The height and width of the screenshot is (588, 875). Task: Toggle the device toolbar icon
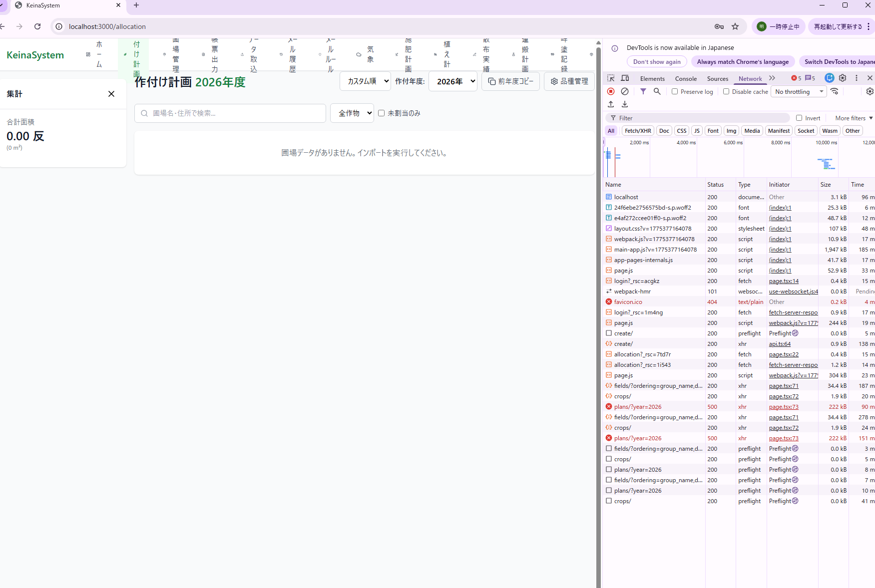[x=625, y=78]
